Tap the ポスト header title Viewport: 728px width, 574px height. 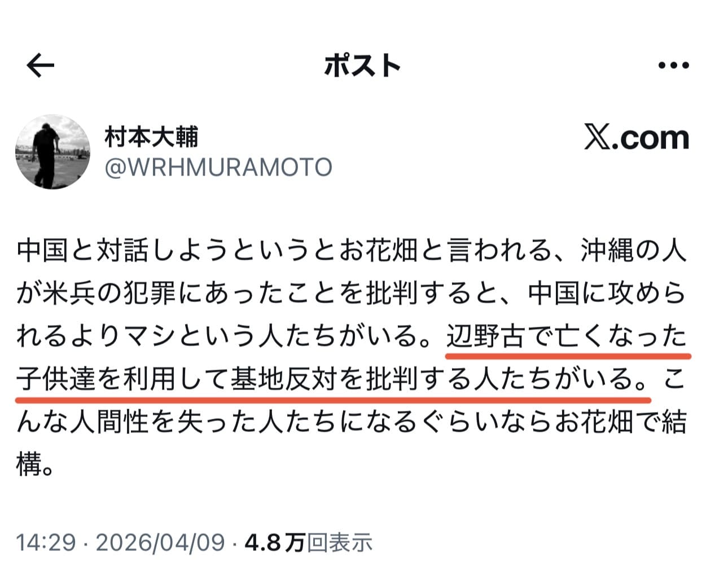click(362, 65)
